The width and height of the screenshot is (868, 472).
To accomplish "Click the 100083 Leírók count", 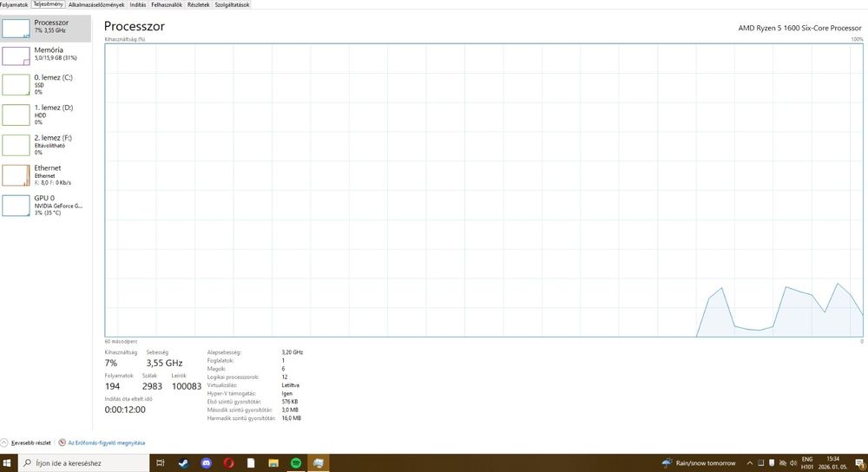I will (187, 386).
